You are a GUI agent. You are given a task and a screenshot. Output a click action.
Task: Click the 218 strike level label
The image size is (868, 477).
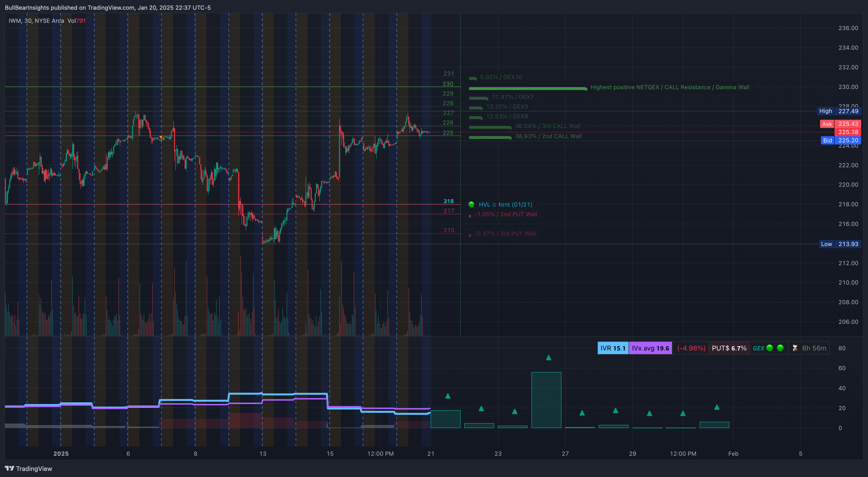tap(449, 201)
